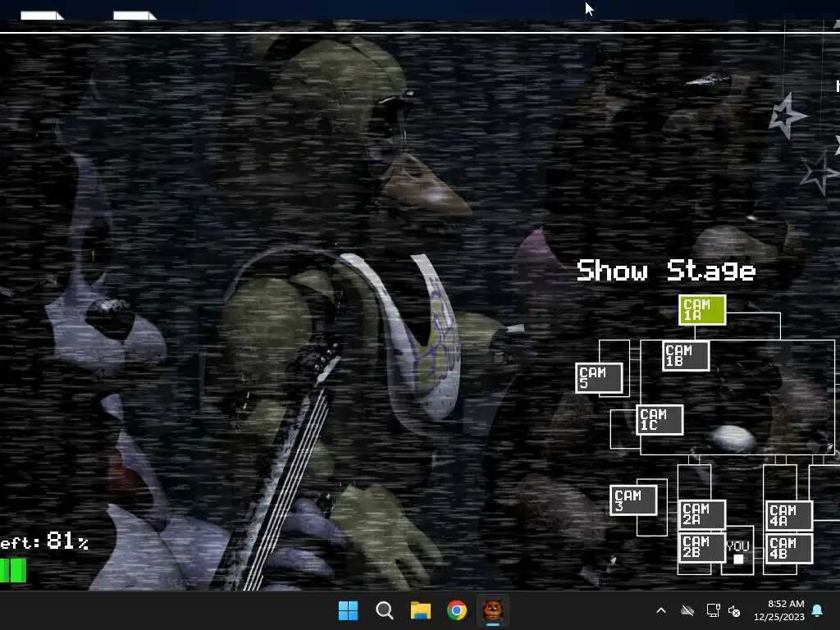Switch to CAM 4A camera
Viewport: 840px width, 630px height.
coord(790,515)
